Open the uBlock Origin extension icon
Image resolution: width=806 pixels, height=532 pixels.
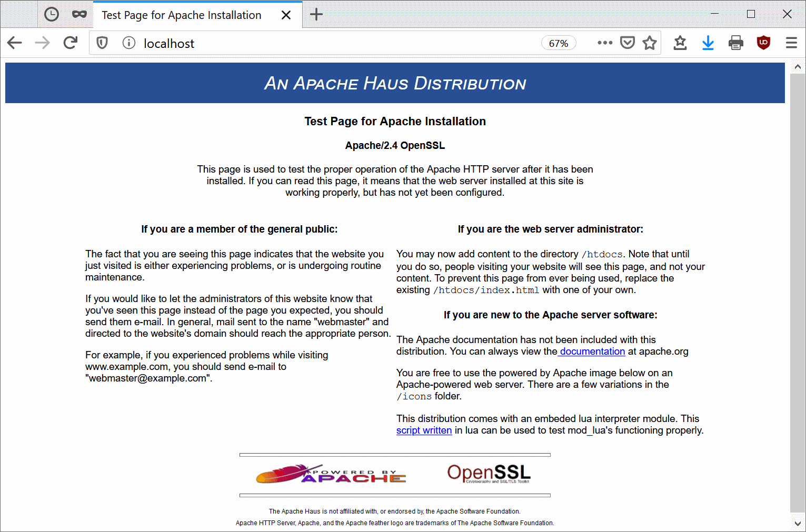(x=763, y=43)
